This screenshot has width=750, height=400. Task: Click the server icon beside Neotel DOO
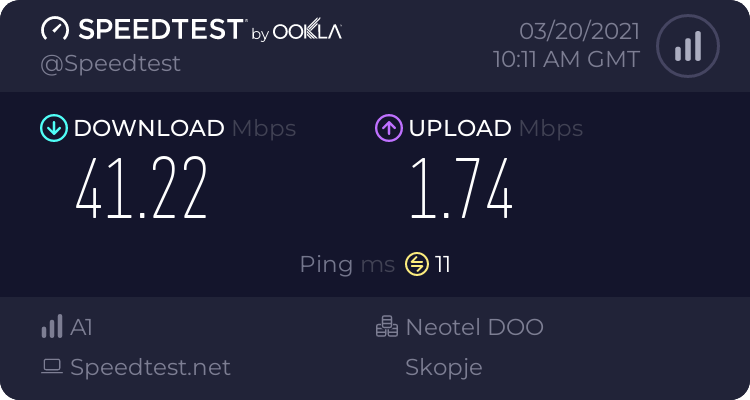(x=387, y=327)
